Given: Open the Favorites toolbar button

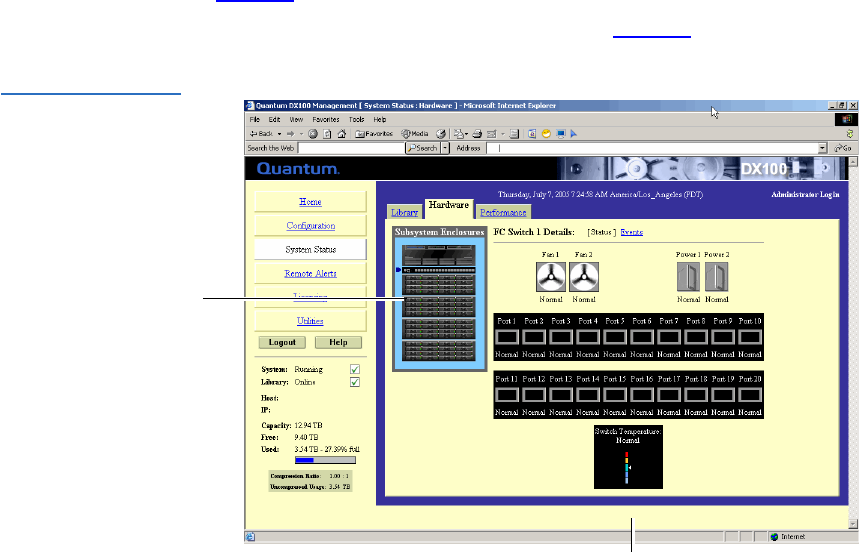Looking at the screenshot, I should (x=374, y=134).
